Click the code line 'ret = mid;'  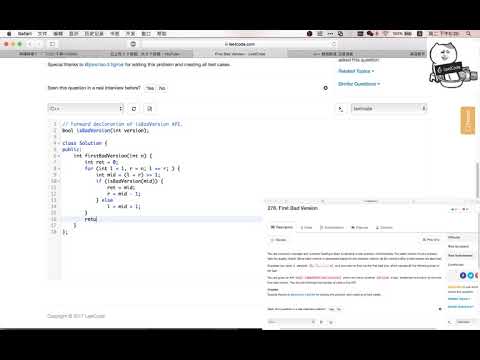tap(121, 187)
